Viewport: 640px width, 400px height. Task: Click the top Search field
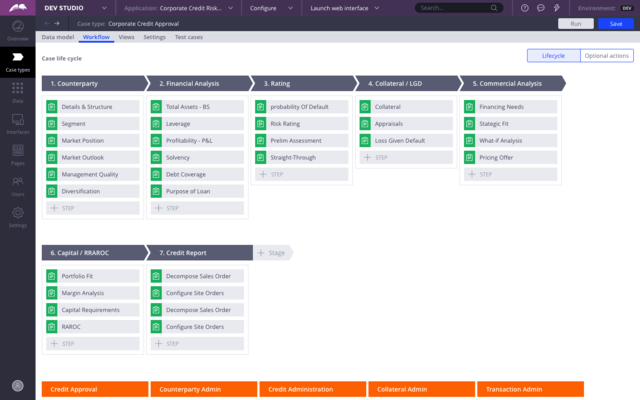pyautogui.click(x=457, y=7)
